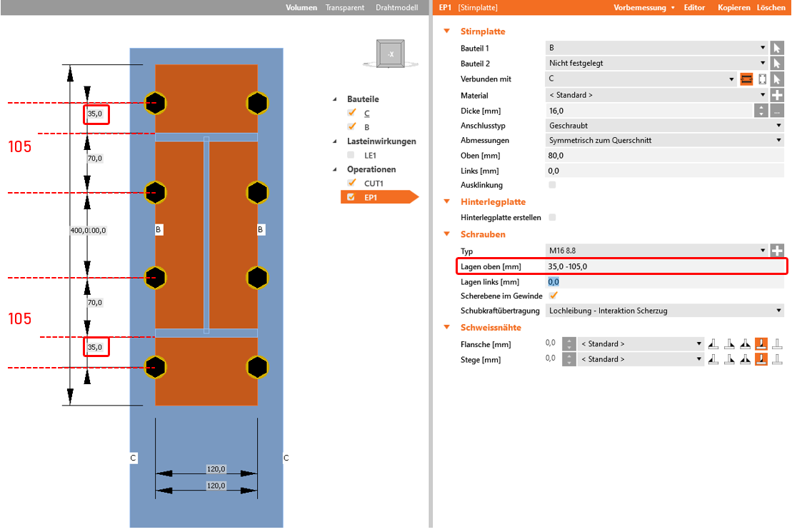Collapse the Schrauben section

pos(446,234)
